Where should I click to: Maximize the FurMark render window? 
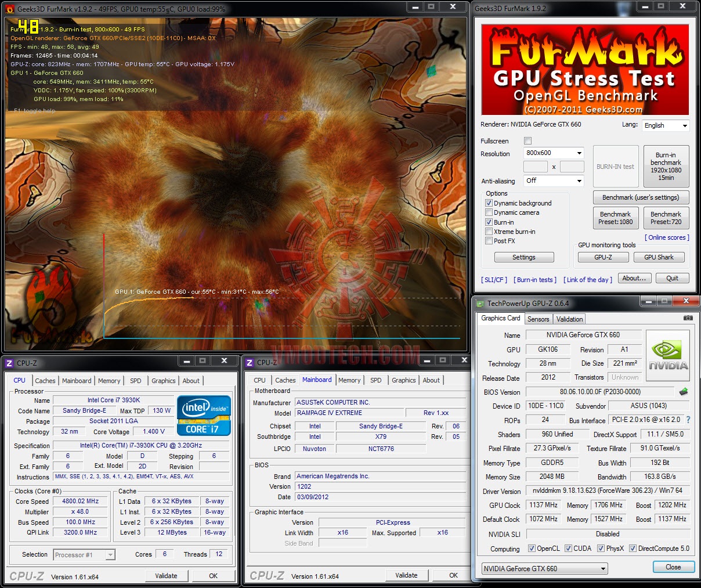(431, 7)
